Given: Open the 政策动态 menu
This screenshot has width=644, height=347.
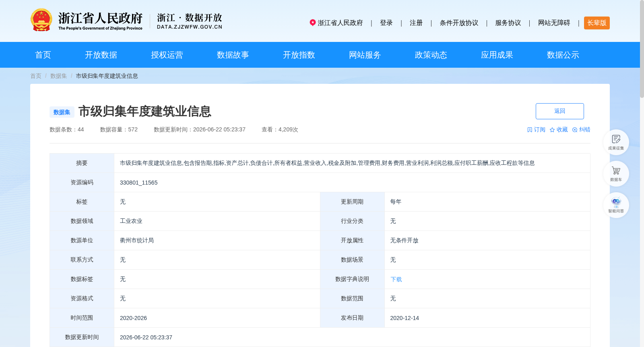Looking at the screenshot, I should pos(431,55).
